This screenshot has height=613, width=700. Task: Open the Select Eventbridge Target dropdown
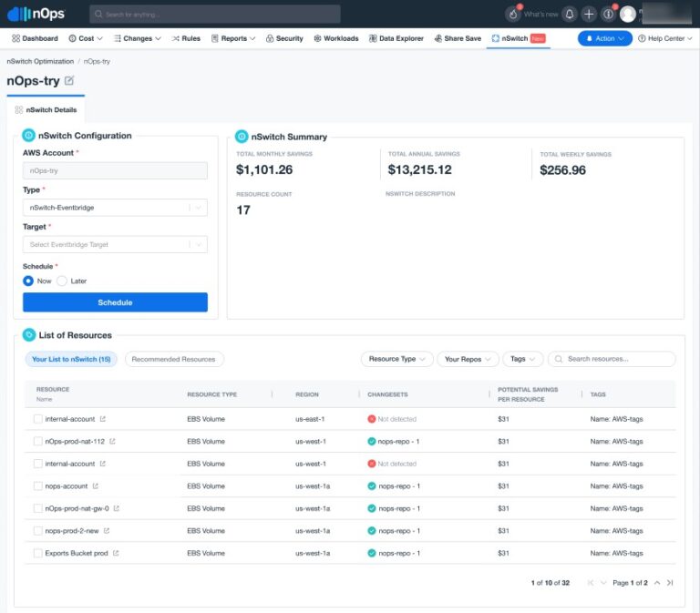(x=115, y=244)
